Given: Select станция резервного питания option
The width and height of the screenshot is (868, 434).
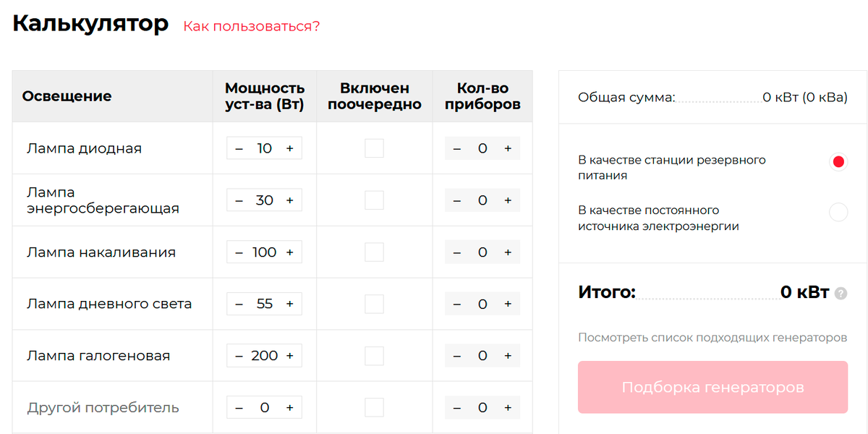Looking at the screenshot, I should coord(838,161).
